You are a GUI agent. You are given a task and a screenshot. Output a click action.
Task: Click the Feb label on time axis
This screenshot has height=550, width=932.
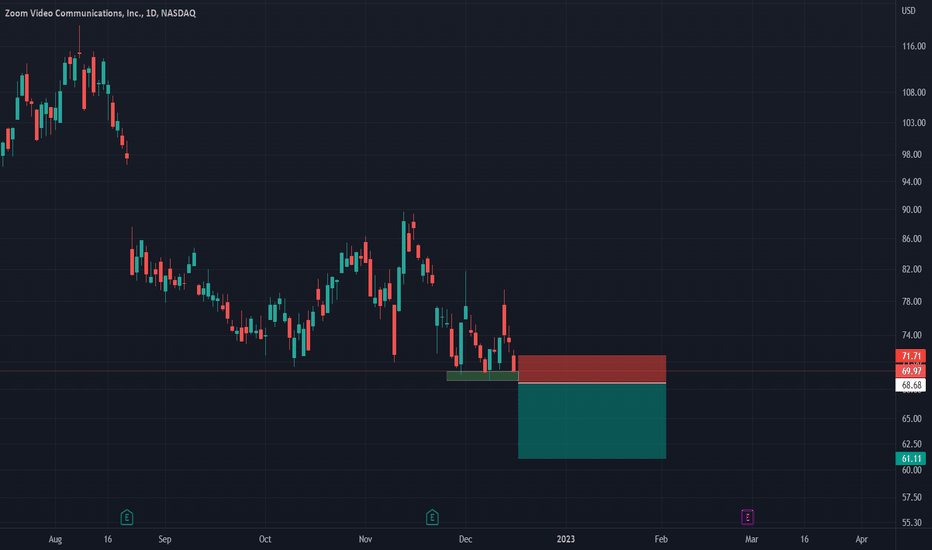pos(661,539)
